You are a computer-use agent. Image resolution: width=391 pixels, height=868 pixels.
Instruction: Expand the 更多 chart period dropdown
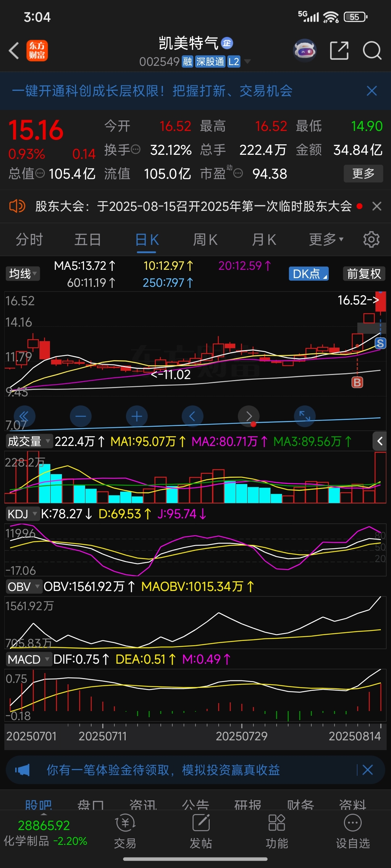pos(326,240)
